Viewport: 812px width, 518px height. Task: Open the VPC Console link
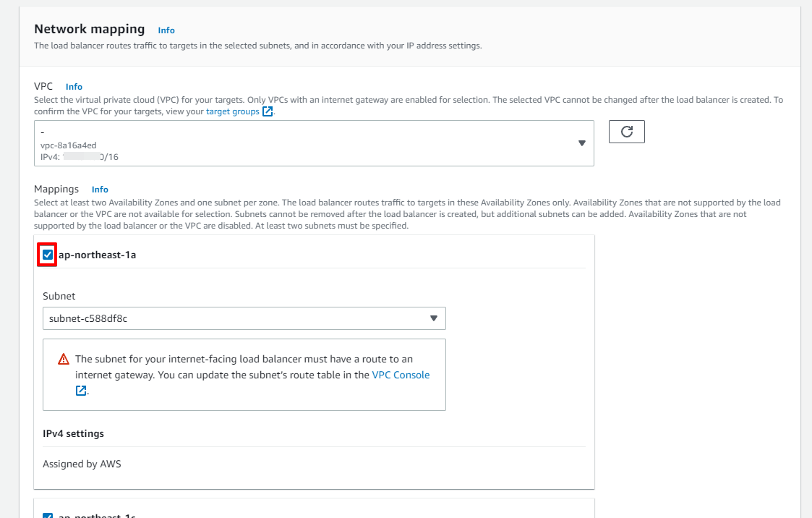coord(401,375)
